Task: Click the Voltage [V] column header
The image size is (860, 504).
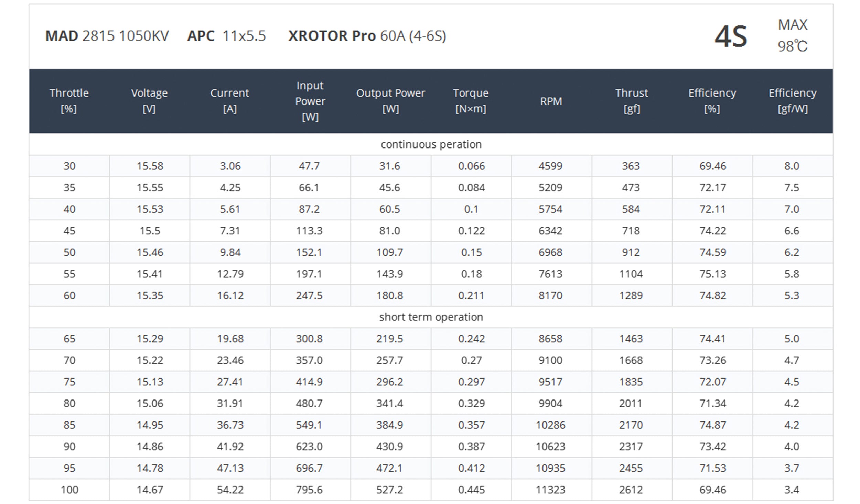Action: [149, 101]
